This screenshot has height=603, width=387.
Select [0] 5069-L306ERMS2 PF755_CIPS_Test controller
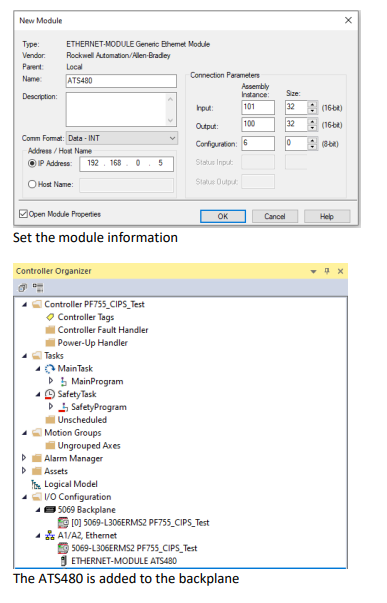pyautogui.click(x=140, y=523)
